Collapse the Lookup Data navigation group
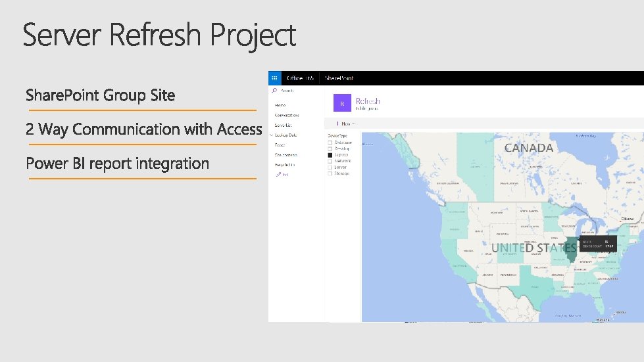This screenshot has height=362, width=644. [x=271, y=135]
